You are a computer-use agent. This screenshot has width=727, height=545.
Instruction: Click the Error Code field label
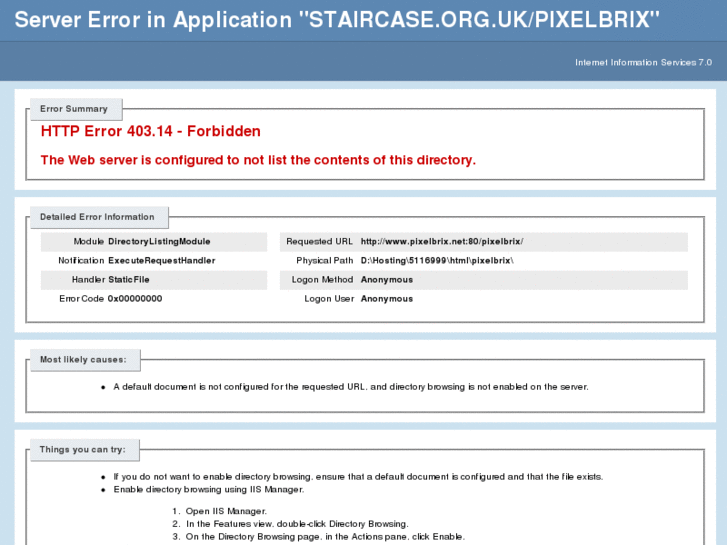coord(82,299)
